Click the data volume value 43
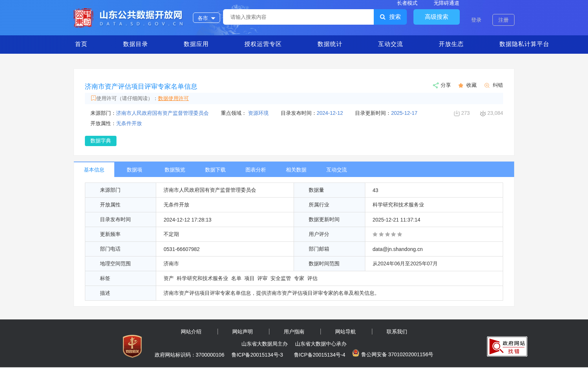 [375, 190]
